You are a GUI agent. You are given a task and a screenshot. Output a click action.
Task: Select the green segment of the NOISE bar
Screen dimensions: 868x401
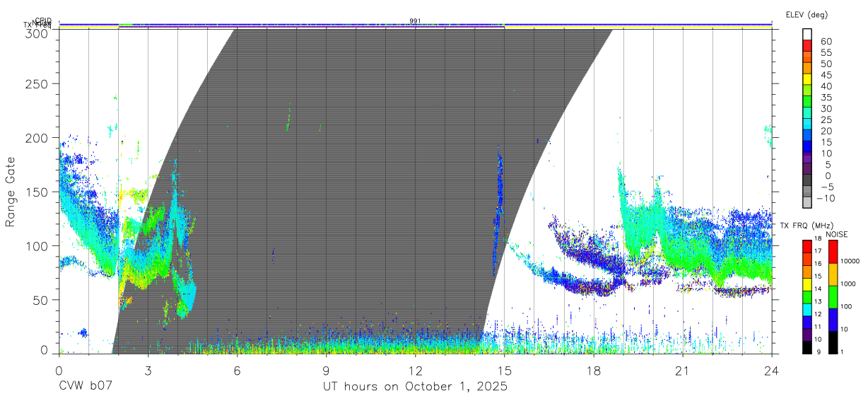pos(833,296)
